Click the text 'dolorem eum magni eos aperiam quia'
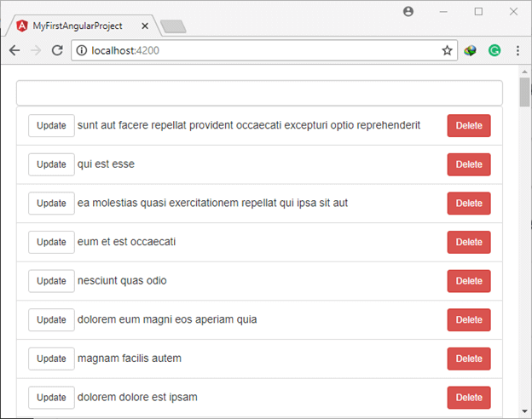 pos(167,319)
